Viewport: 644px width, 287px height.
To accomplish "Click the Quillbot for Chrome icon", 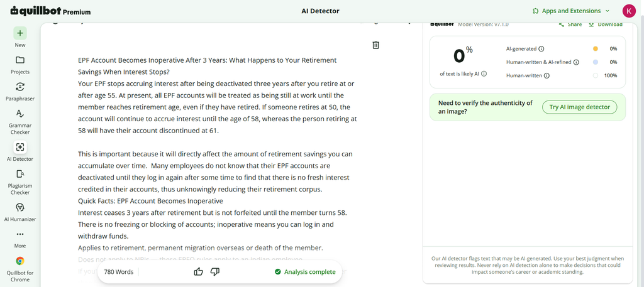I will 20,261.
